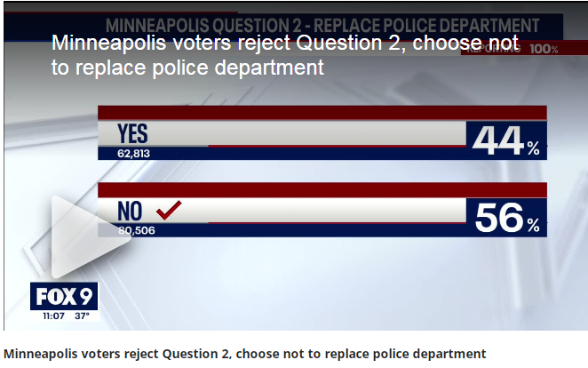Click the YES label in the results bar
This screenshot has width=588, height=368.
[132, 133]
